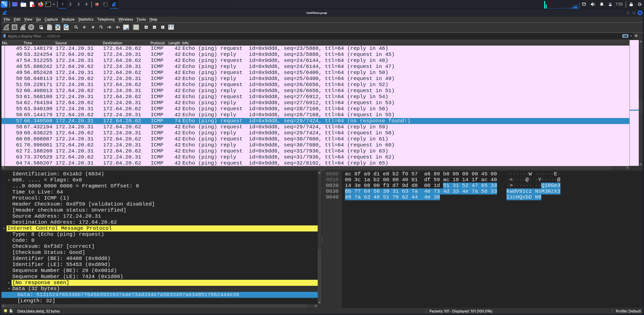Viewport: 644px width, 315px height.
Task: Expand the No response seen item
Action: [x=9, y=283]
